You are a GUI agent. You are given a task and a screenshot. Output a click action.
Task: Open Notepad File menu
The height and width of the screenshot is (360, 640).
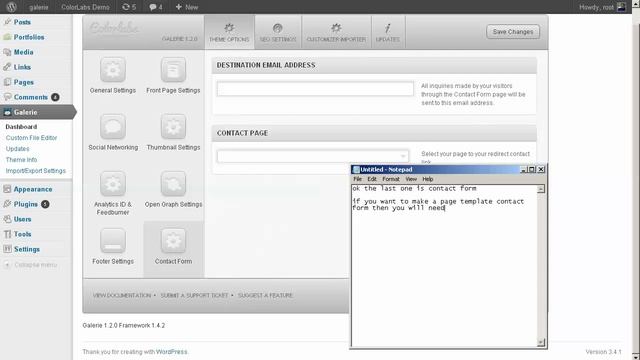[357, 179]
